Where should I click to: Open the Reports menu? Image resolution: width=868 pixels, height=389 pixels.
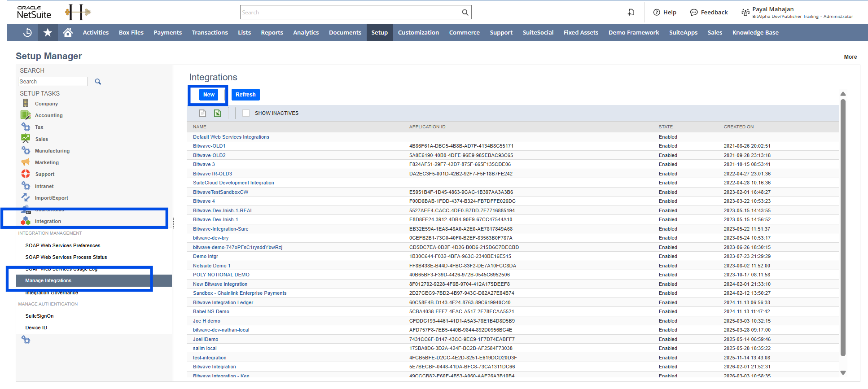coord(272,32)
